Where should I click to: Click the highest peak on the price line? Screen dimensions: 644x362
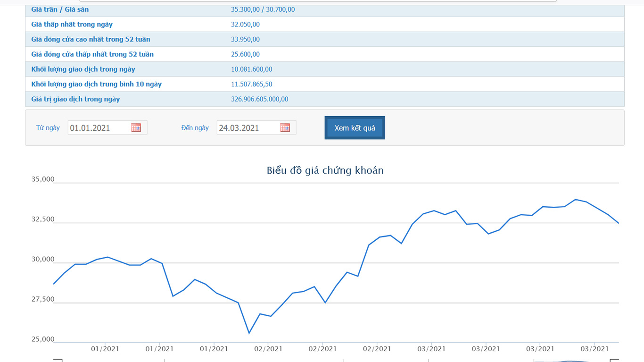click(x=576, y=199)
